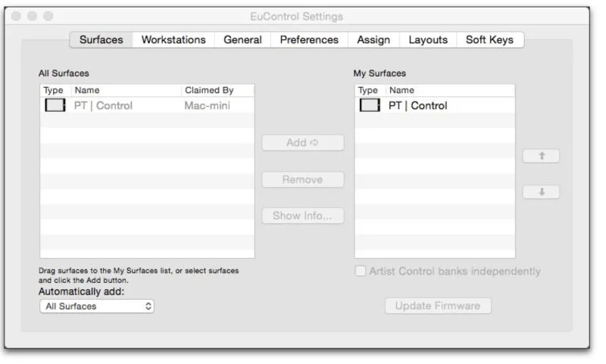Select PT | Control name in All Surfaces list
This screenshot has height=364, width=606.
coord(103,105)
